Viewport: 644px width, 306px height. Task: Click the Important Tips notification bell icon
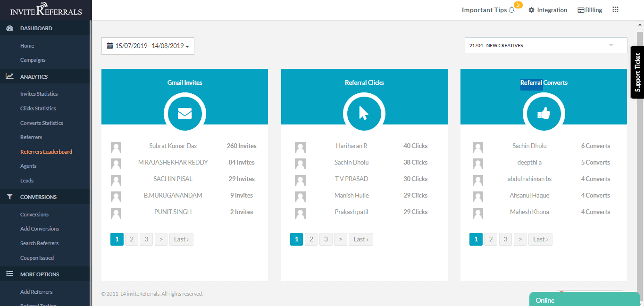(x=512, y=10)
